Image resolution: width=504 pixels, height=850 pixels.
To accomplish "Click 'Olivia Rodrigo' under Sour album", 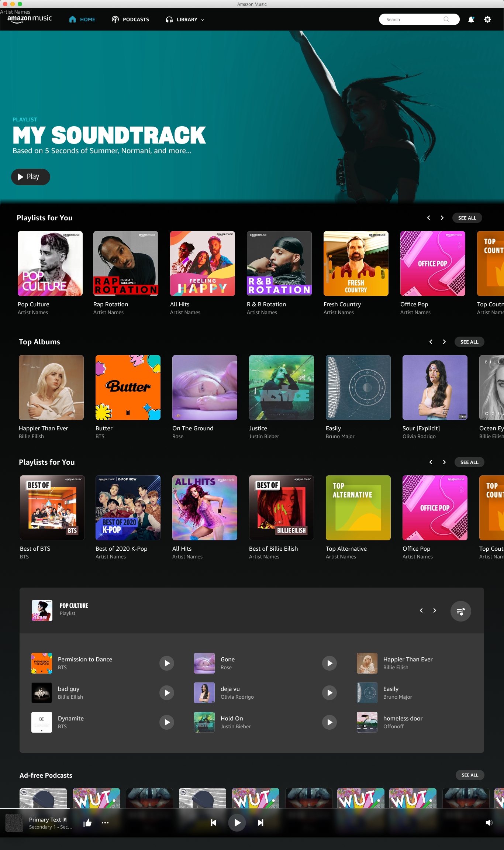I will pos(419,436).
